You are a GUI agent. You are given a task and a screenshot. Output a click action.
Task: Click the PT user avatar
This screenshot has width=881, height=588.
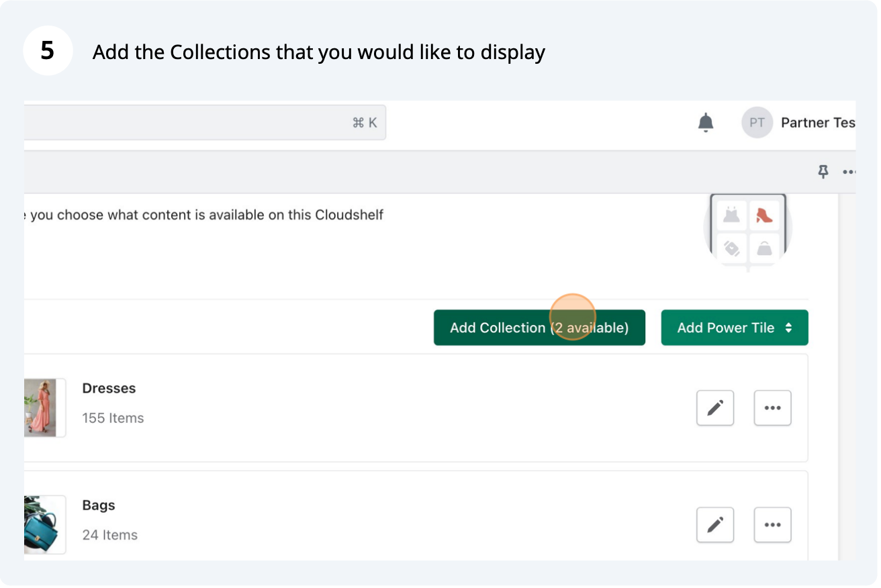pyautogui.click(x=757, y=123)
